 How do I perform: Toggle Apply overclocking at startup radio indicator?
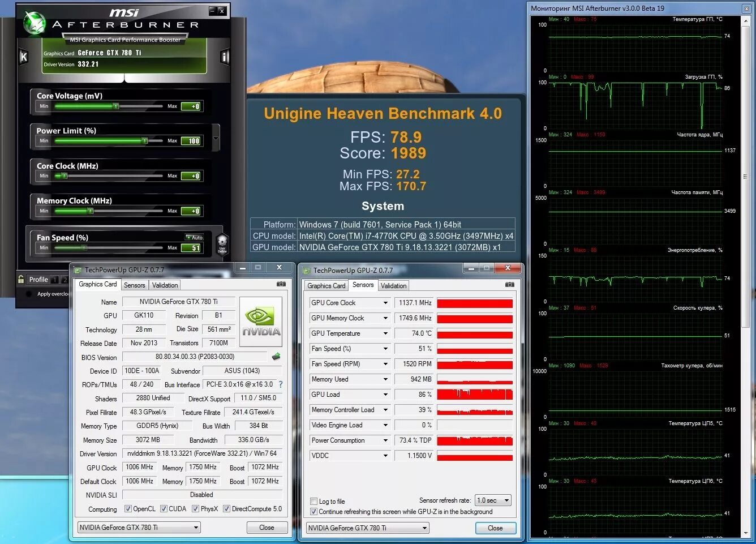[29, 294]
